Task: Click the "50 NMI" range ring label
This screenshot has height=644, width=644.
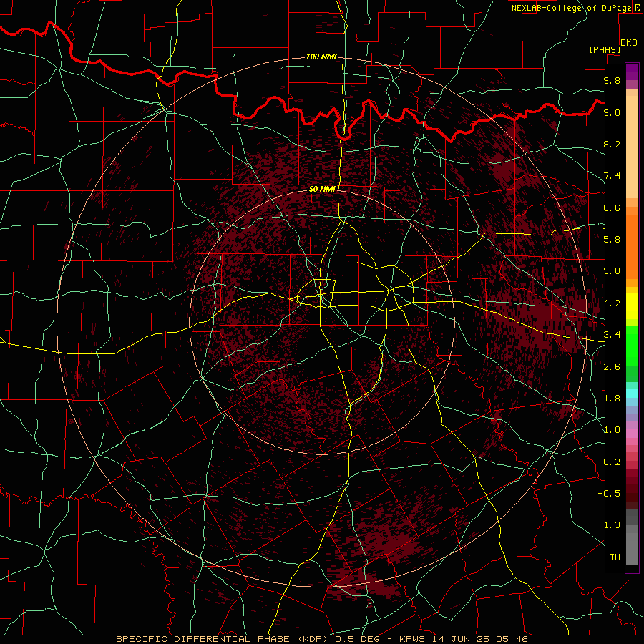Action: 322,189
